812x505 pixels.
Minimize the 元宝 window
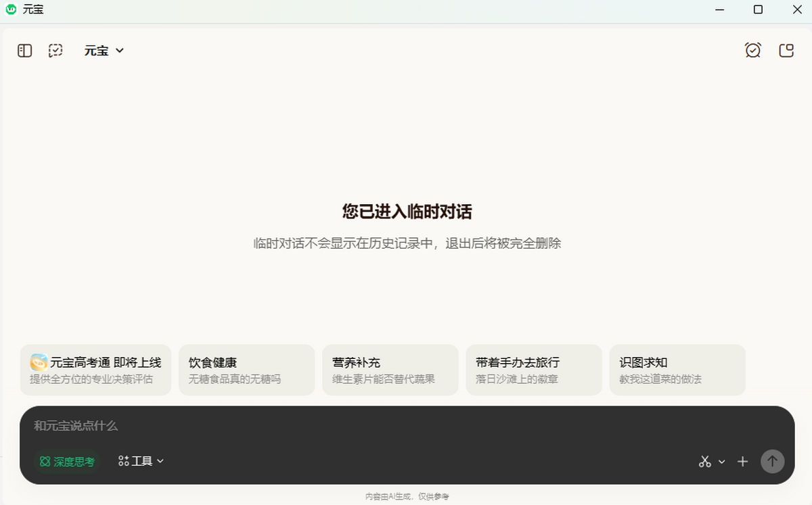(x=719, y=9)
